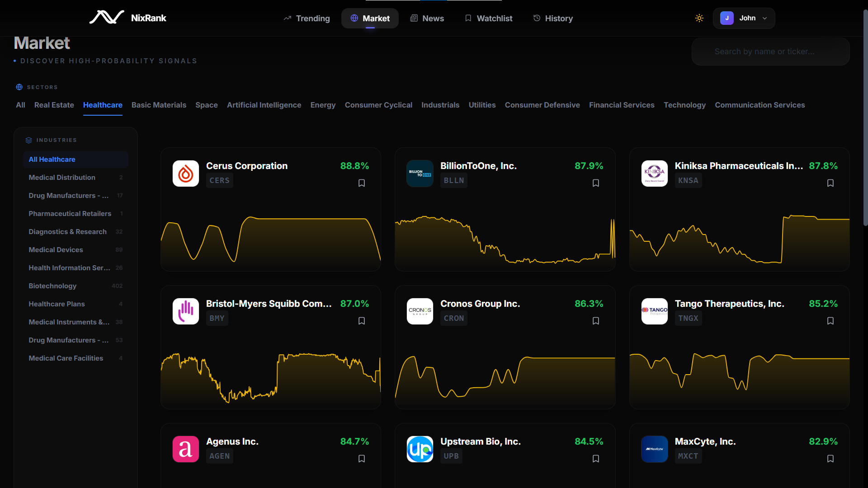Click the Cerus Corporation logo

coord(186,174)
